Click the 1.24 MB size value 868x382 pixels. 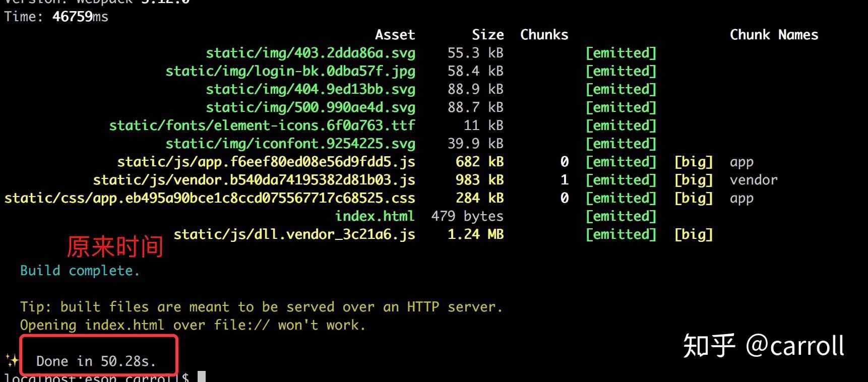point(476,234)
